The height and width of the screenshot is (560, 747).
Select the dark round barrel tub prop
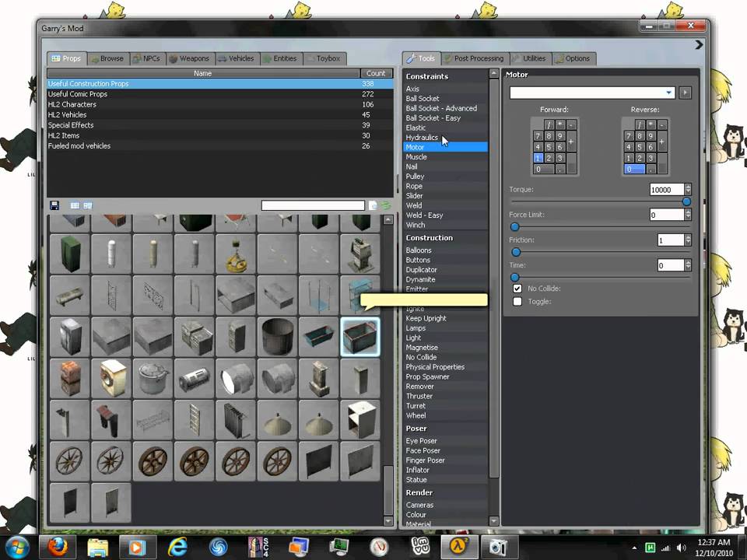point(277,337)
